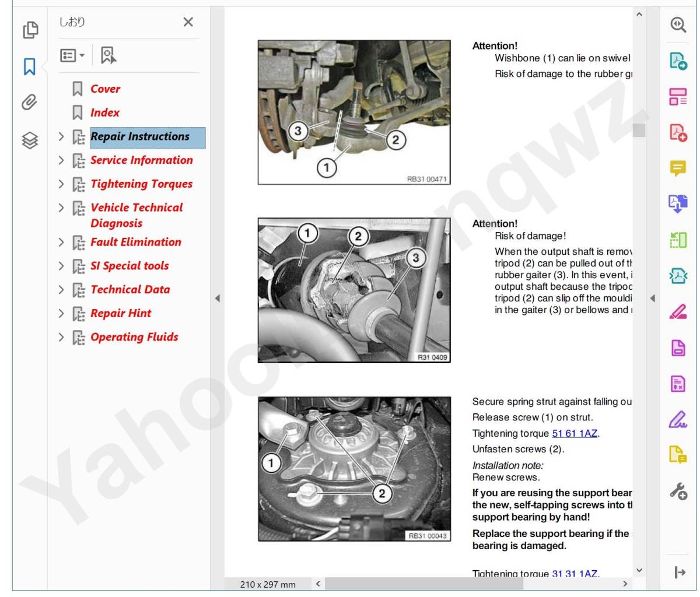The image size is (700, 597).
Task: Collapse the left navigation pane arrow
Action: click(218, 298)
